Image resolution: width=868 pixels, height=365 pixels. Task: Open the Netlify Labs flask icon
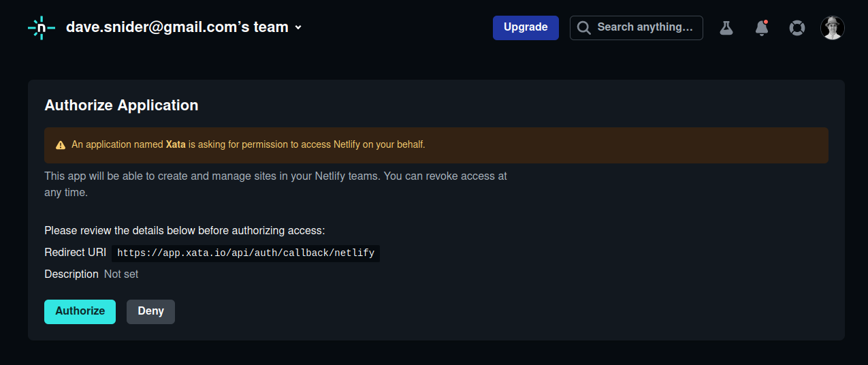point(726,28)
